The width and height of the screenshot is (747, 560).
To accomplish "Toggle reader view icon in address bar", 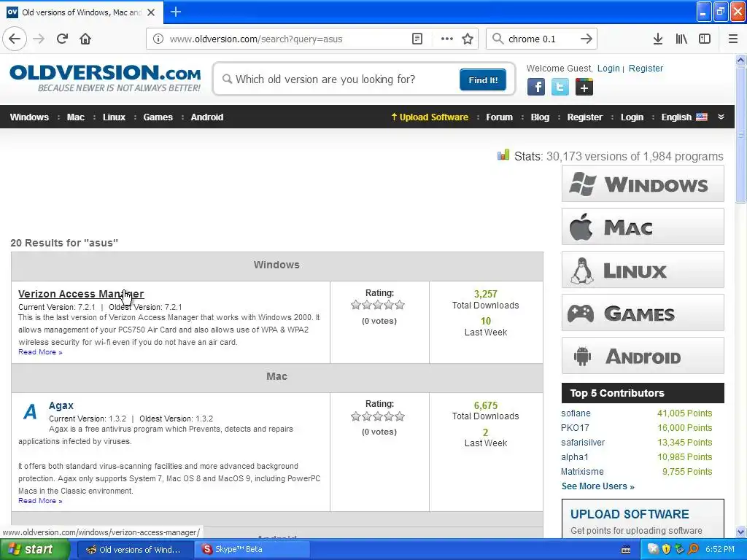I will click(417, 39).
